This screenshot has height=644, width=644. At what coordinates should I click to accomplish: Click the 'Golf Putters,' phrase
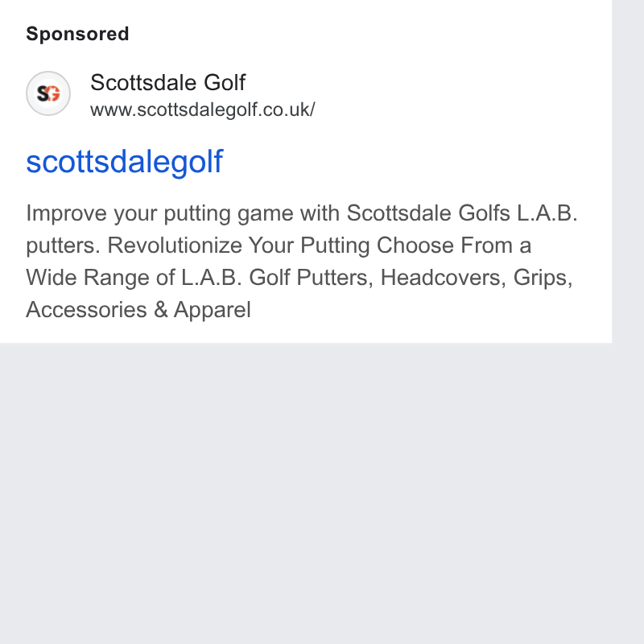[311, 278]
